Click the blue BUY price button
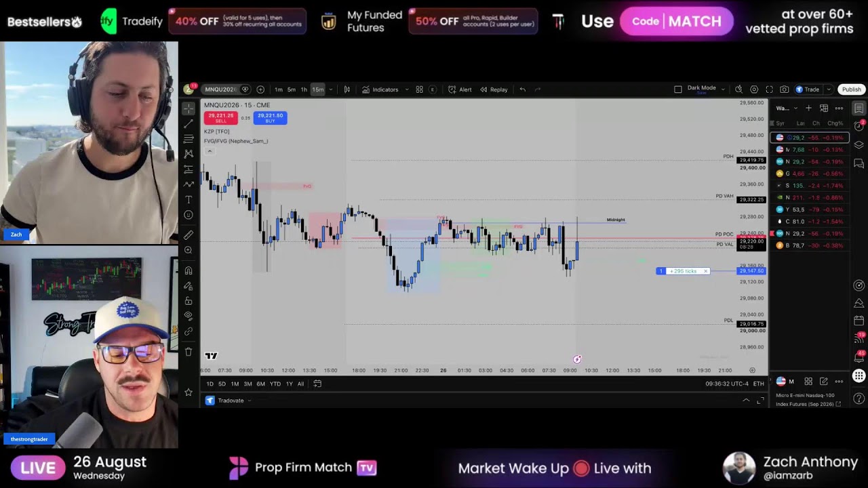The height and width of the screenshot is (488, 868). (270, 118)
